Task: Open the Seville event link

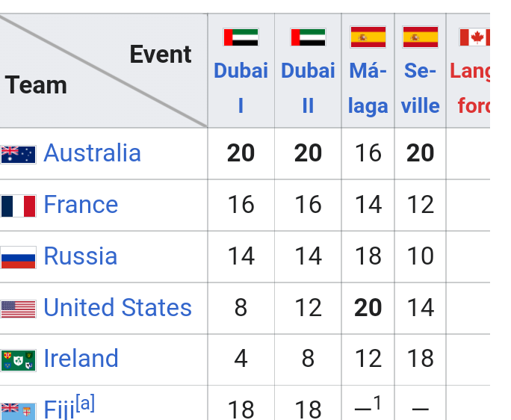Action: point(420,87)
